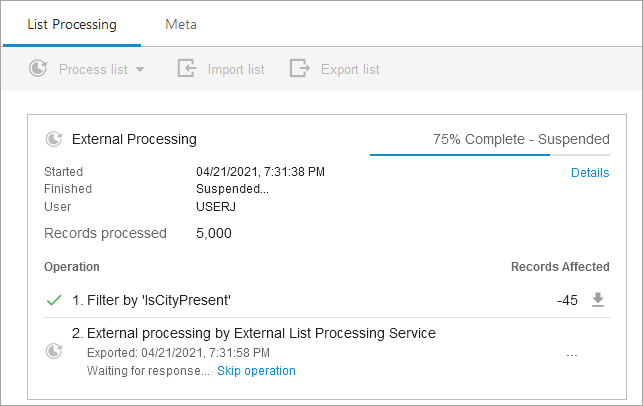Click the '75% Complete - Suspended' status text
643x406 pixels.
pos(520,140)
